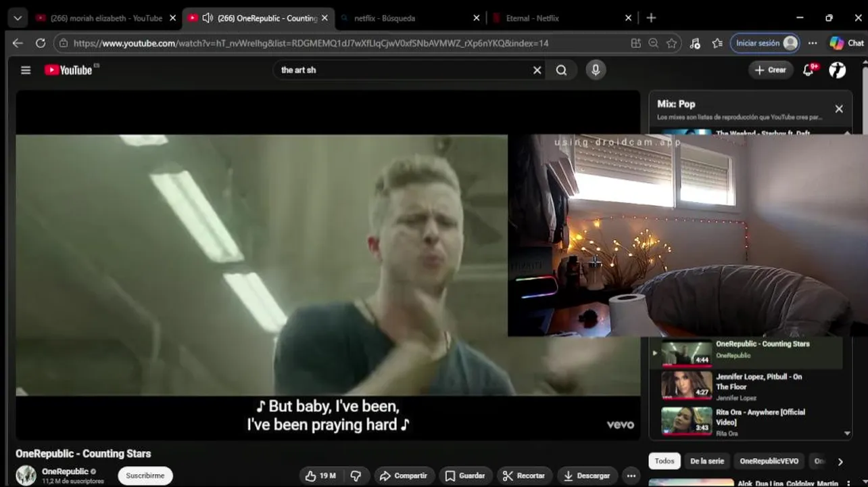Viewport: 868px width, 487px height.
Task: Close the netflix - Búsqueda tab
Action: coord(477,18)
